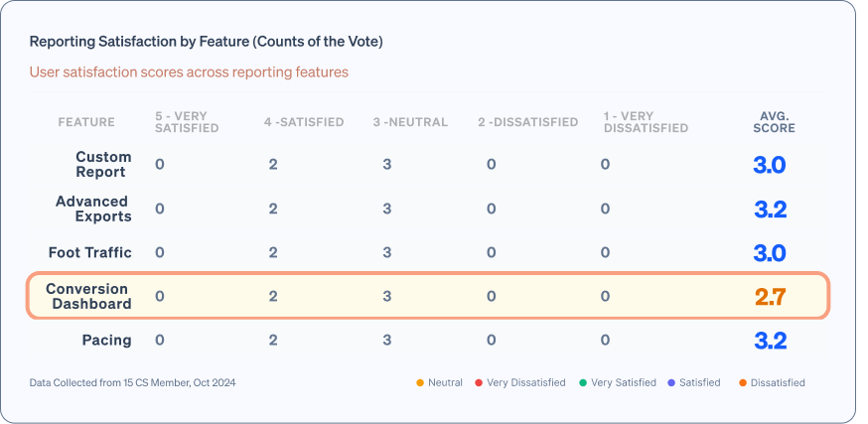Viewport: 868px width, 424px height.
Task: Click the Foot Traffic feature name
Action: (x=89, y=252)
